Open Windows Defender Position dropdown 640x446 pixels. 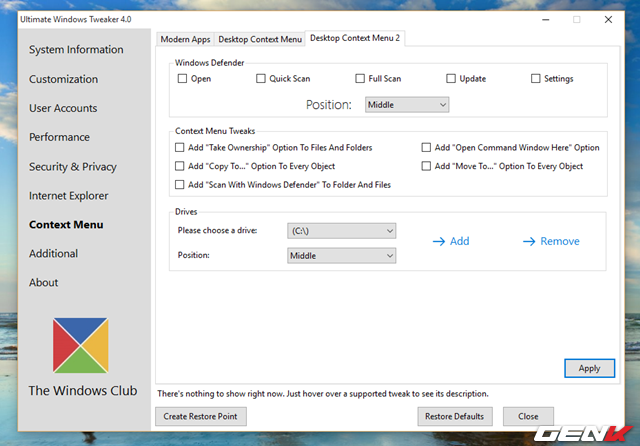point(407,105)
